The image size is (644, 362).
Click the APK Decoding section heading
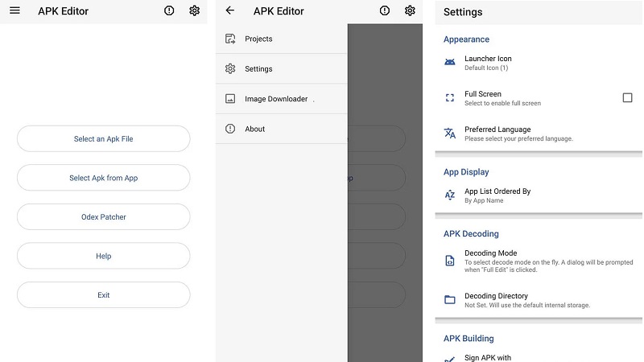tap(471, 233)
